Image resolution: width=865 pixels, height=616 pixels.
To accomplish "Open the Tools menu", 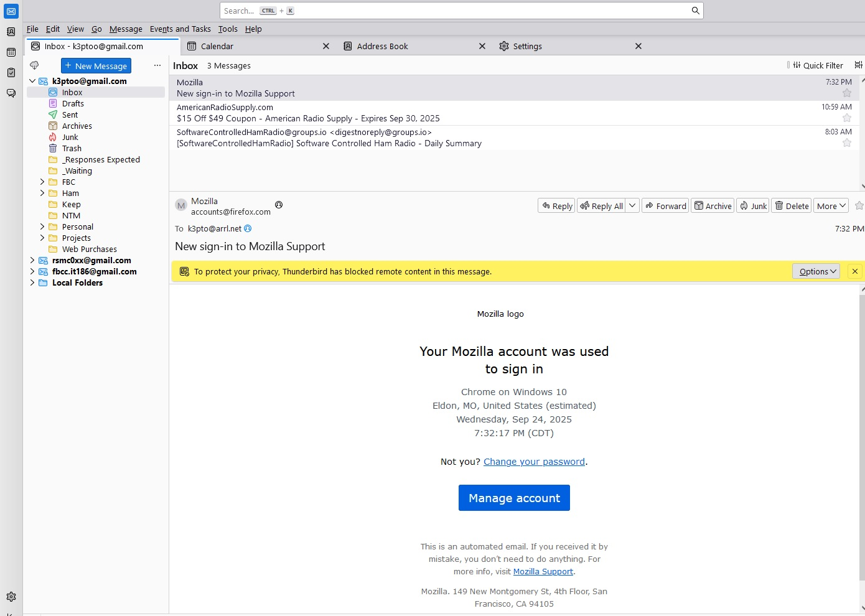I will 228,29.
